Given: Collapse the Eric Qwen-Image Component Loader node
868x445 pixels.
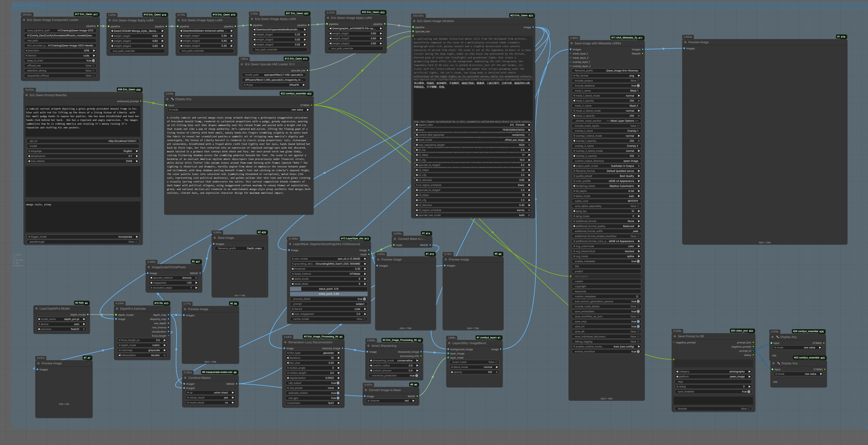Looking at the screenshot, I should coord(24,20).
